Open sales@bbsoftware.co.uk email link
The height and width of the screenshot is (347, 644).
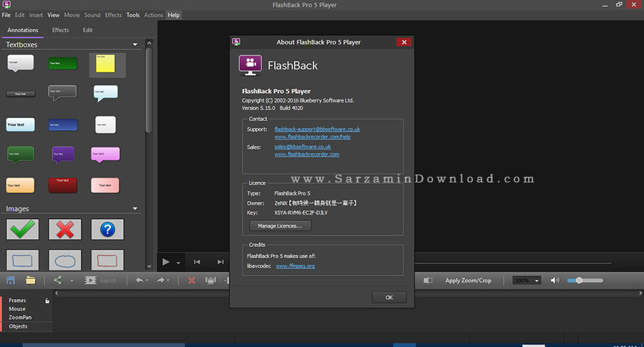point(303,147)
